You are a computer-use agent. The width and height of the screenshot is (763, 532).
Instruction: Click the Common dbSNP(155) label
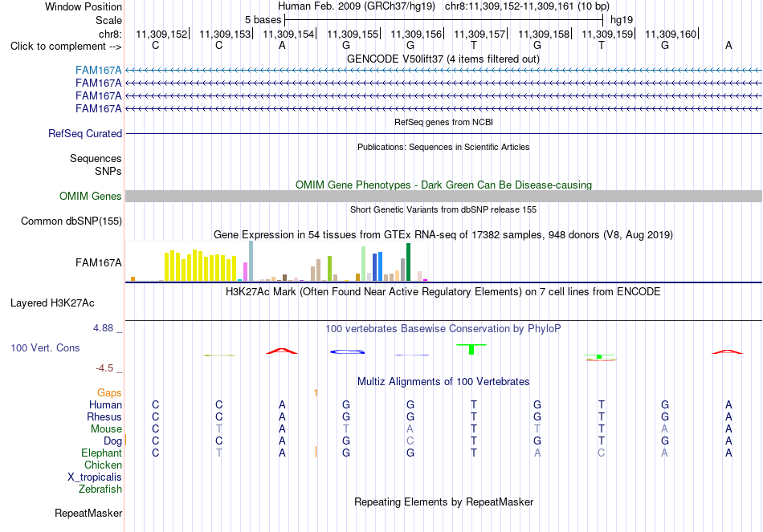pyautogui.click(x=71, y=221)
